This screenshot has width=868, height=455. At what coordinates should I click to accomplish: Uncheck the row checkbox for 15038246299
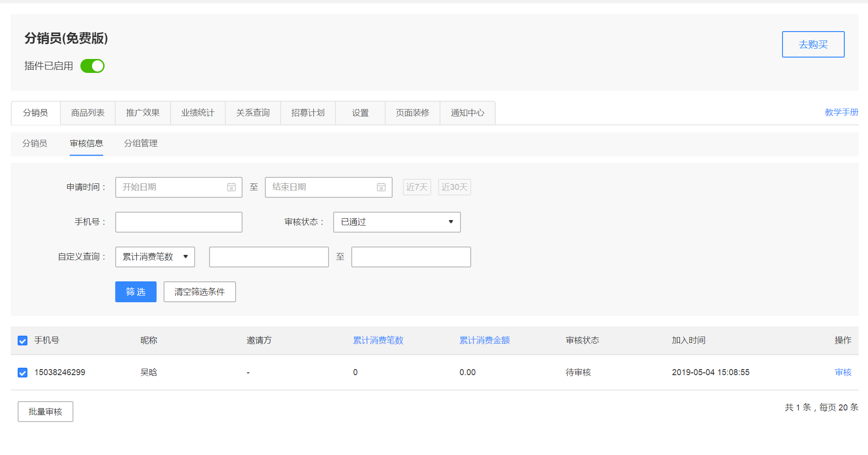click(22, 373)
